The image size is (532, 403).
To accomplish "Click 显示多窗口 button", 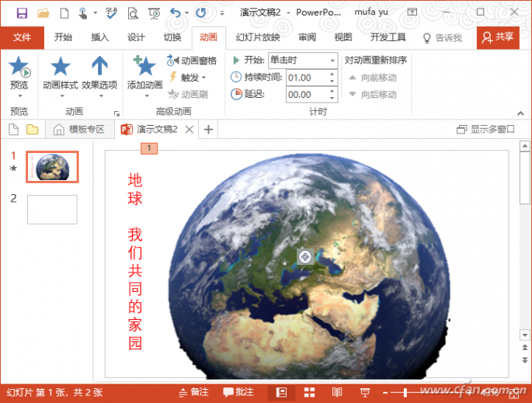I will coord(485,129).
